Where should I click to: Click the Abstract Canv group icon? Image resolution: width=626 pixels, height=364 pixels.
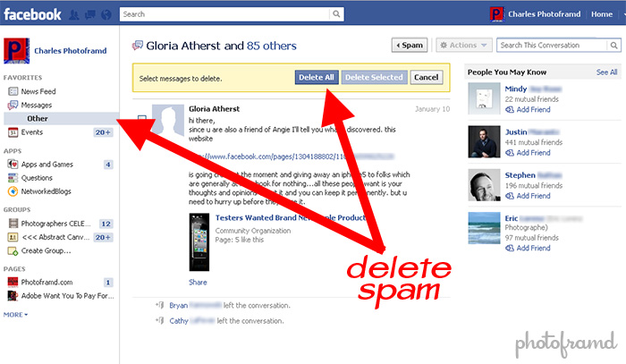pos(13,237)
